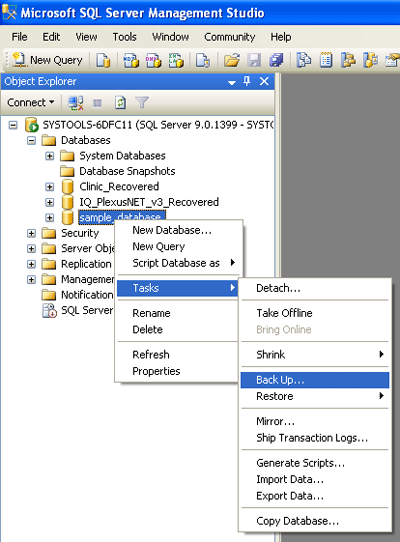Click the Save All icon in toolbar
Image resolution: width=400 pixels, height=542 pixels.
[276, 60]
